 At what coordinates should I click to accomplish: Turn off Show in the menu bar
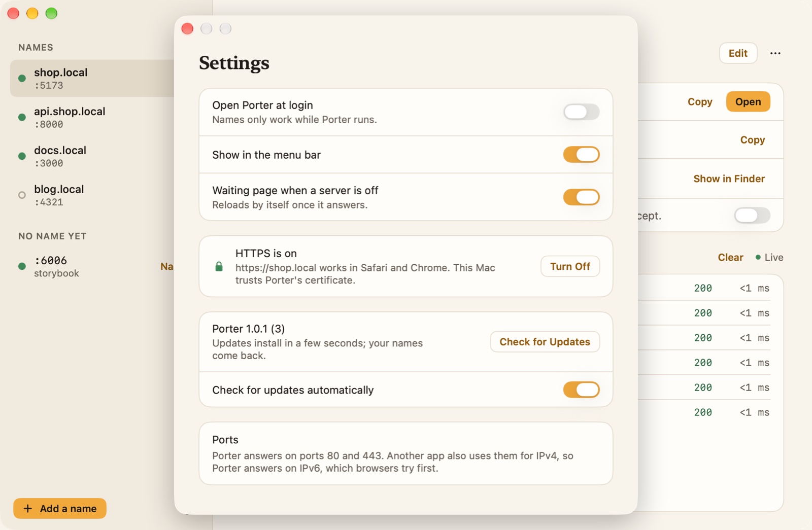click(x=581, y=154)
